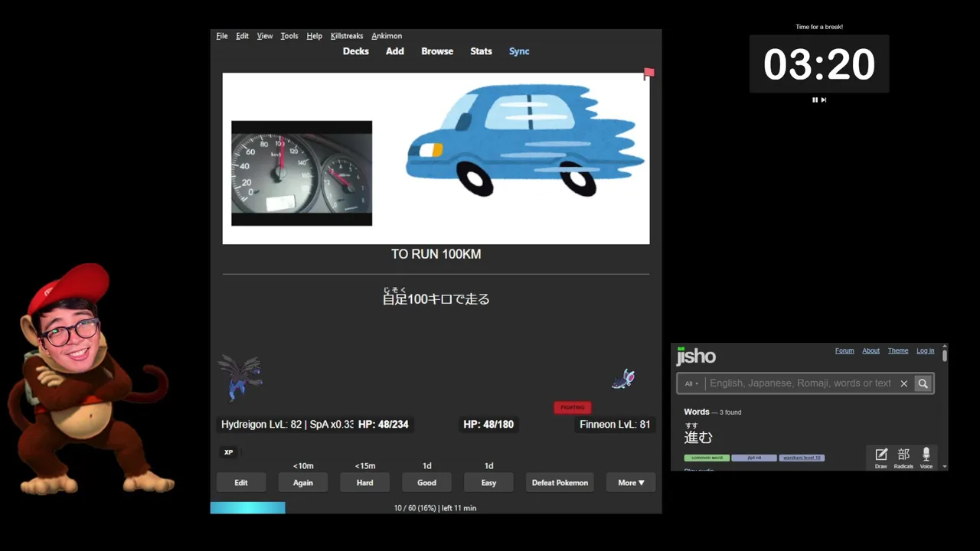
Task: Open the Theme link on jisho
Action: tap(898, 350)
